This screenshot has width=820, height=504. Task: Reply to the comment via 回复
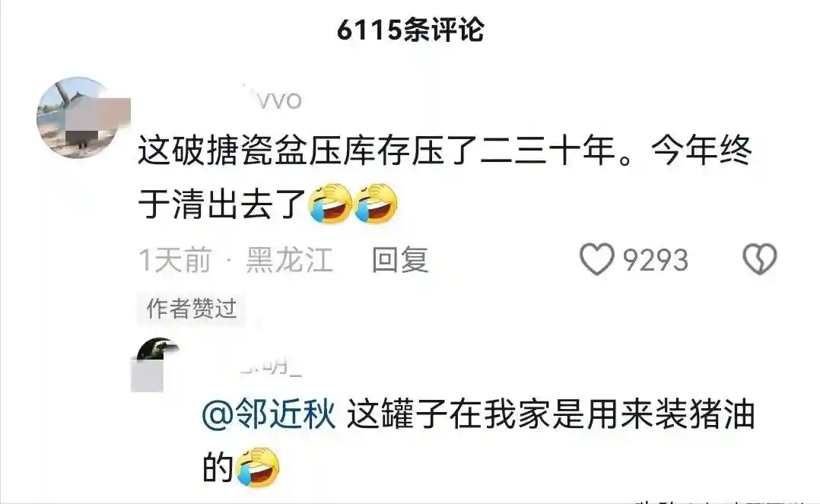pyautogui.click(x=400, y=260)
